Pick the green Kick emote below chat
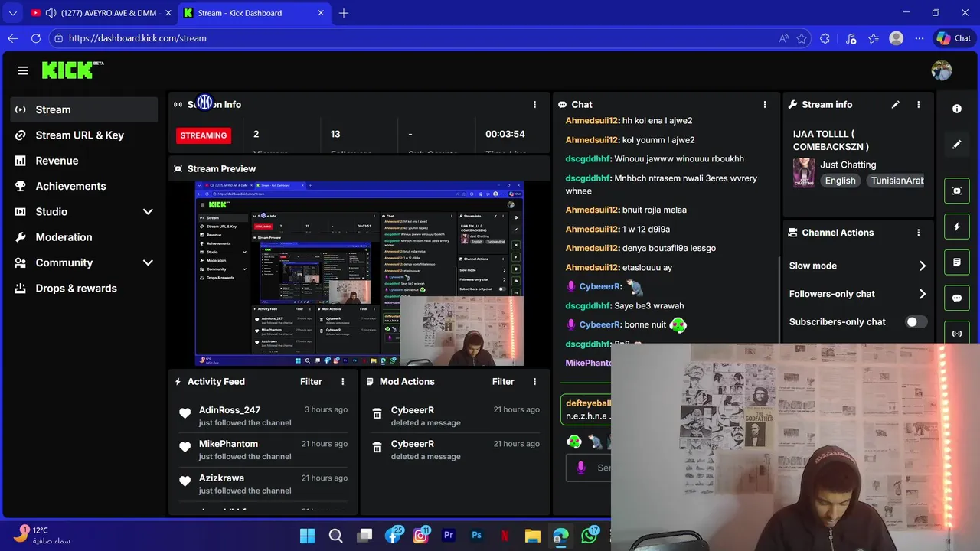 tap(574, 442)
